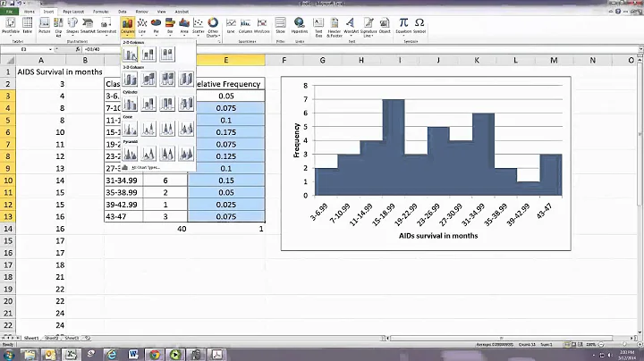
Task: Switch to the Home ribbon tab
Action: click(x=30, y=12)
